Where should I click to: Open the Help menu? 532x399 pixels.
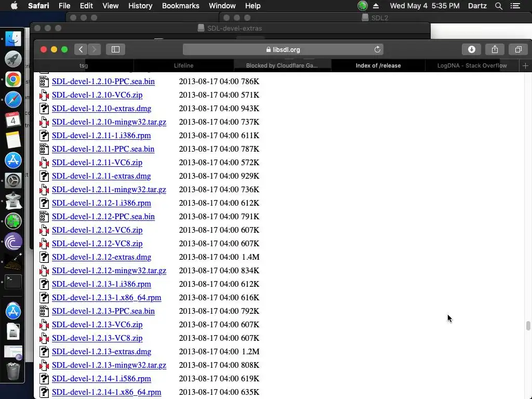point(253,6)
